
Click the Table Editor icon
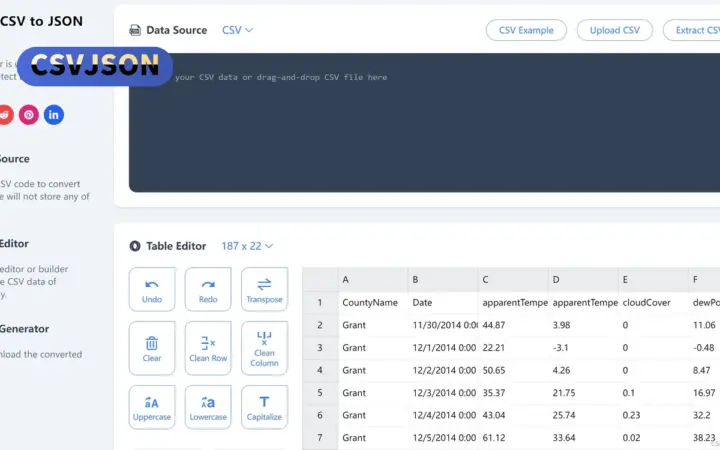pos(135,246)
